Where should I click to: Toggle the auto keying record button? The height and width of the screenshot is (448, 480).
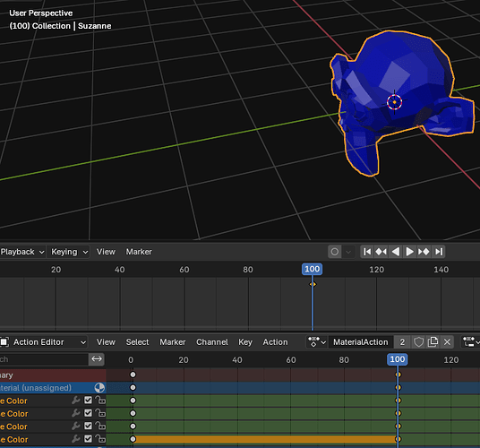[335, 252]
